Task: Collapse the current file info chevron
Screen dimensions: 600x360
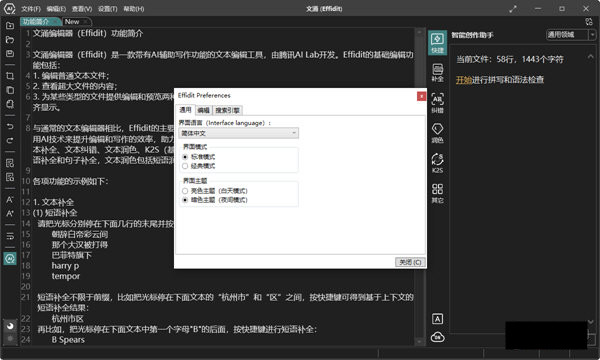Action: click(x=590, y=57)
